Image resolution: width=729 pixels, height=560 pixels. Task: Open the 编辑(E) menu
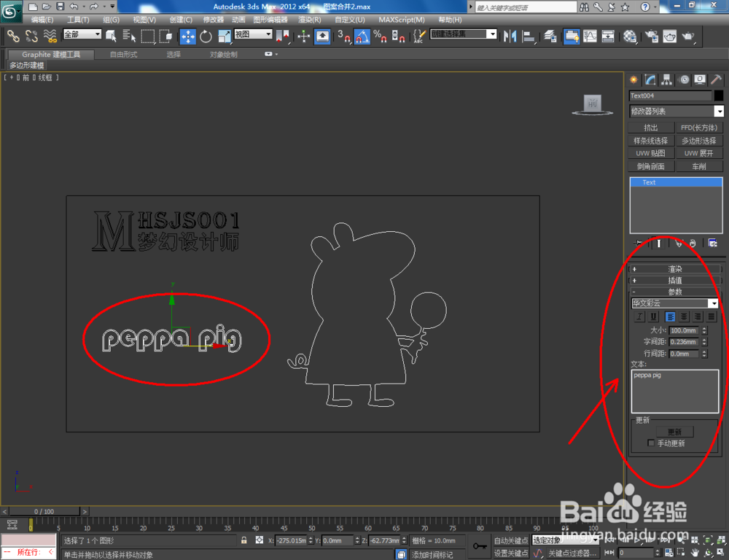click(x=42, y=20)
